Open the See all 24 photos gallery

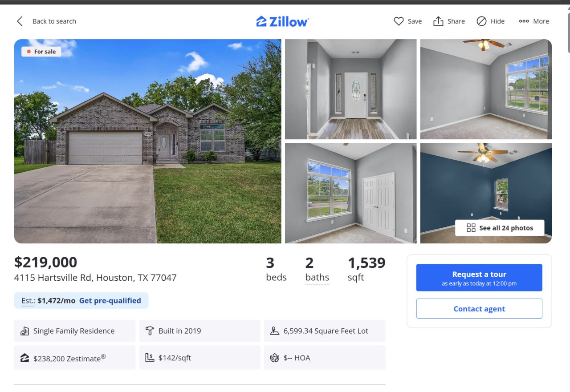(500, 228)
